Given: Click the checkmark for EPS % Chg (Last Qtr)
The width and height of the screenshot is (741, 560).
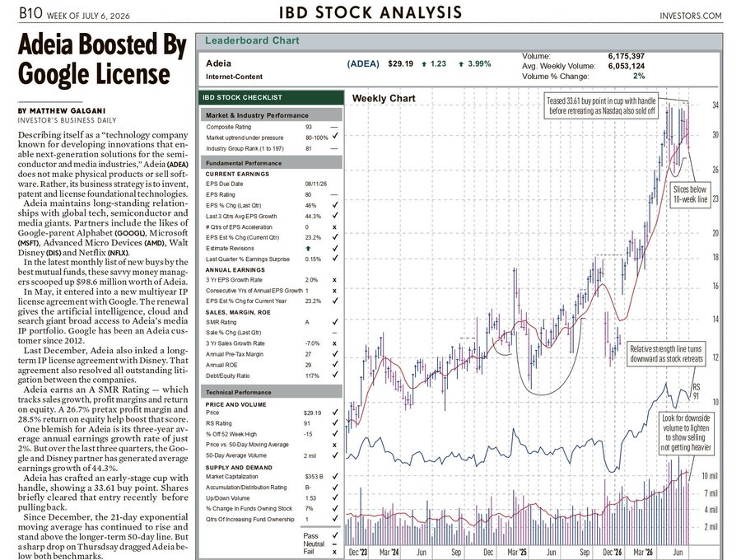Looking at the screenshot, I should tap(335, 205).
